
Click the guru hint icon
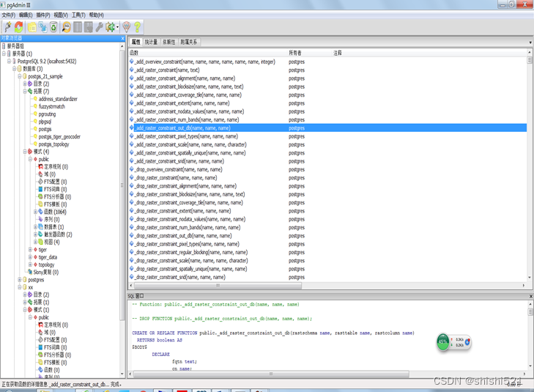(x=126, y=27)
